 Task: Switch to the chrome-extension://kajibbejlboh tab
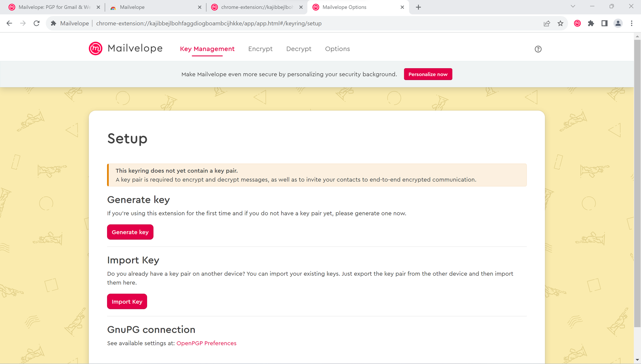tap(256, 7)
